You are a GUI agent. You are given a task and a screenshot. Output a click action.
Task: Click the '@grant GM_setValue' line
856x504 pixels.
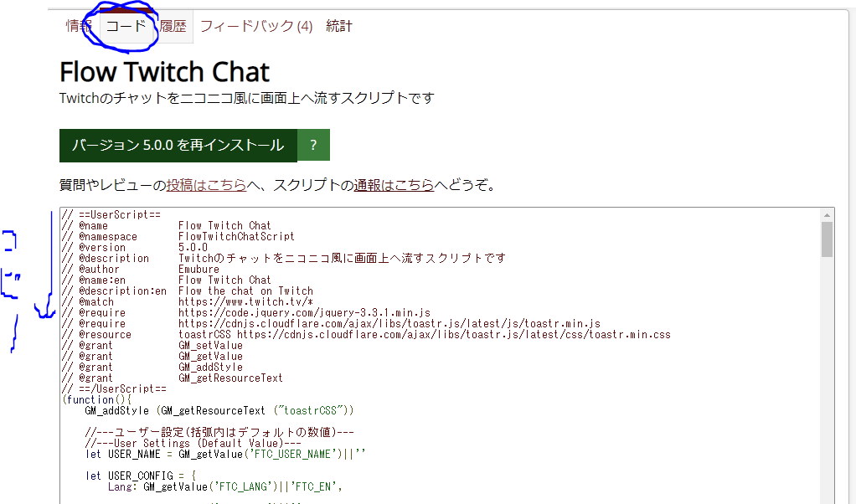click(152, 346)
